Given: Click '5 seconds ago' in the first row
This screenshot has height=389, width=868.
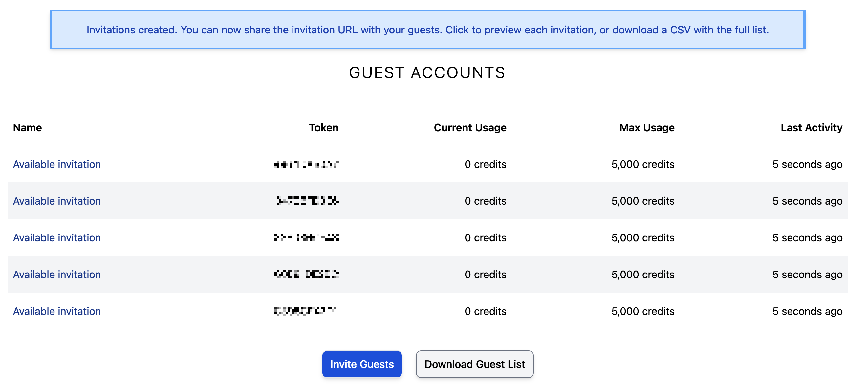Looking at the screenshot, I should 807,164.
